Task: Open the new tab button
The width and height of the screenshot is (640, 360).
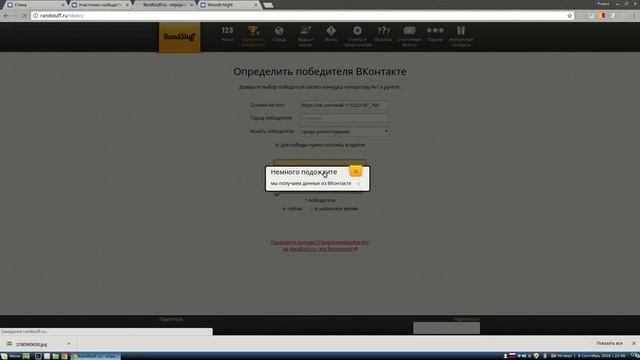Action: click(x=268, y=5)
